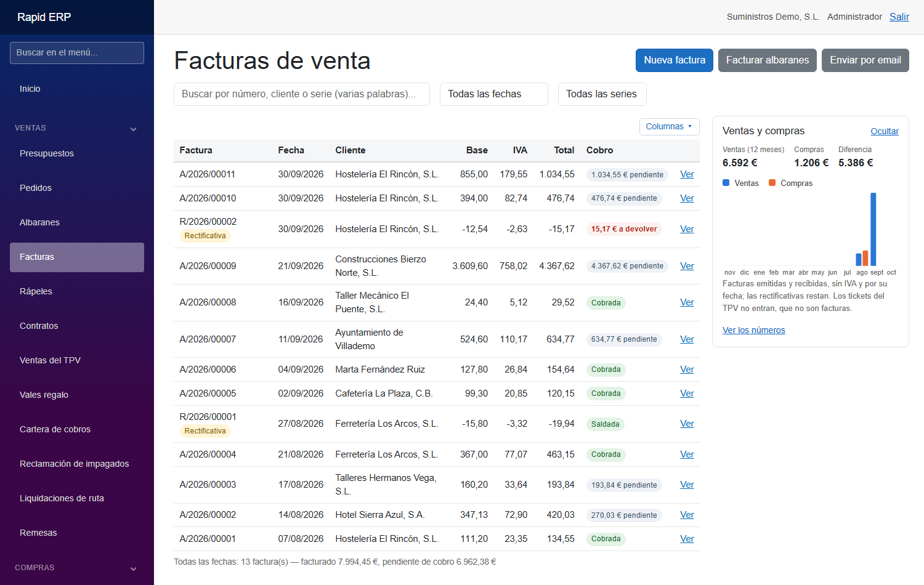Open the Columnas dropdown
The height and width of the screenshot is (585, 924).
point(669,126)
